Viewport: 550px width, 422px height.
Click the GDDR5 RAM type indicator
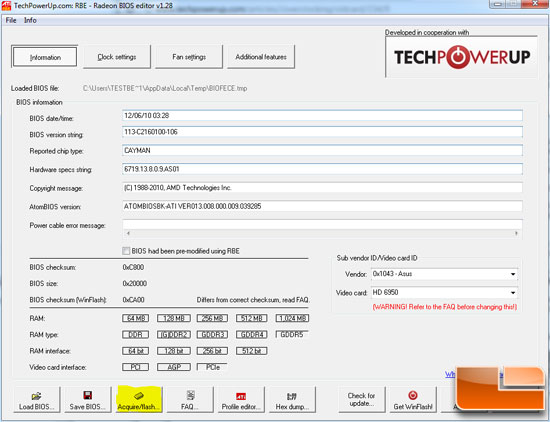[x=292, y=335]
